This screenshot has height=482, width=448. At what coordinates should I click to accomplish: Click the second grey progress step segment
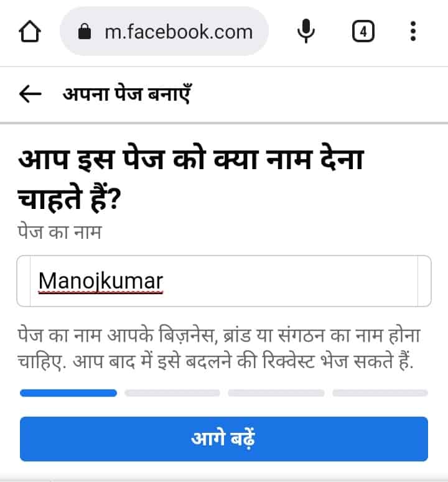(x=172, y=393)
